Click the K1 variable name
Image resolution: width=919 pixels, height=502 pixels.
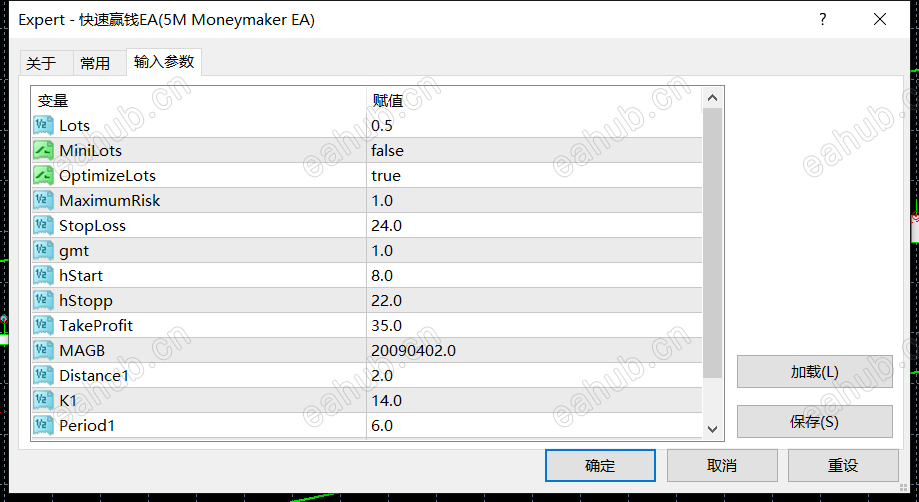coord(68,401)
